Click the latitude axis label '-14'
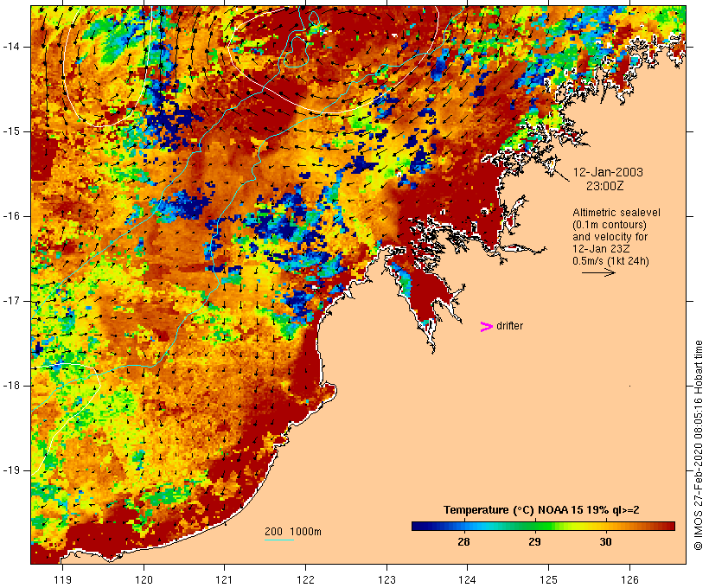The width and height of the screenshot is (709, 588). 11,47
